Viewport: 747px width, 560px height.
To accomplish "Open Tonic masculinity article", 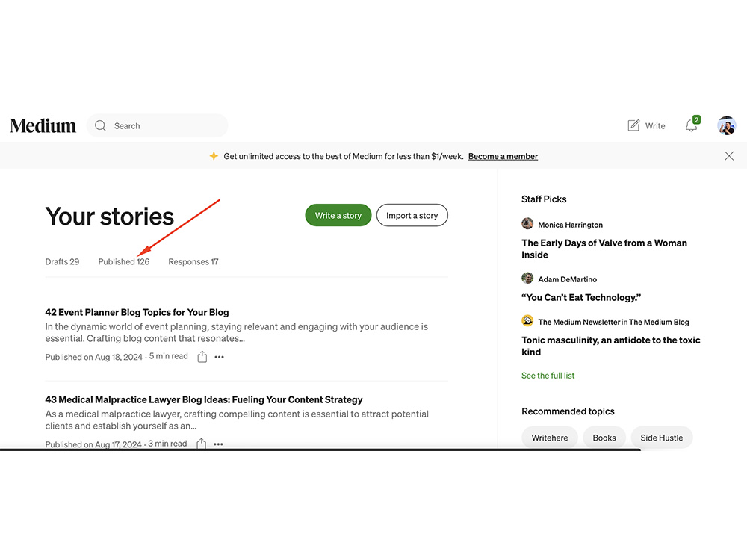I will (611, 346).
